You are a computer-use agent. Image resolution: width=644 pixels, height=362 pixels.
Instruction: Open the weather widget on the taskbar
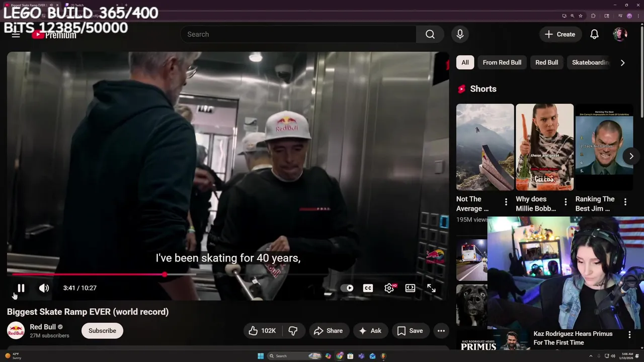(14, 356)
